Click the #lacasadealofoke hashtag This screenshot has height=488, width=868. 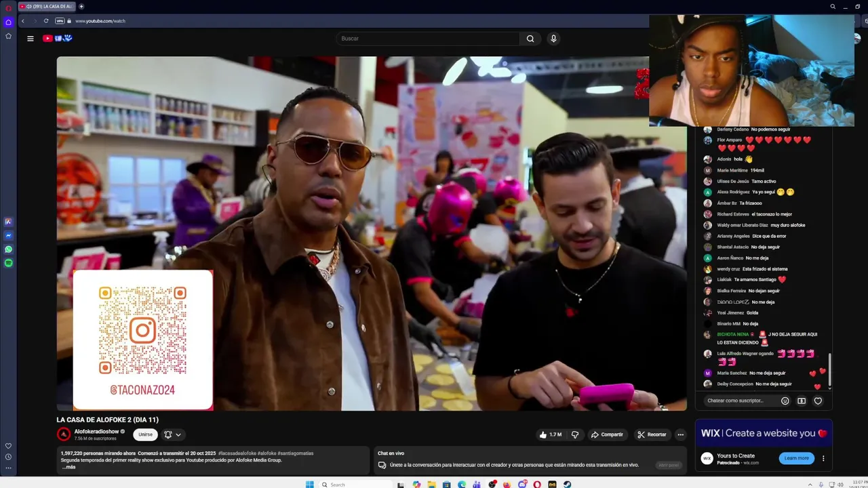click(x=236, y=453)
